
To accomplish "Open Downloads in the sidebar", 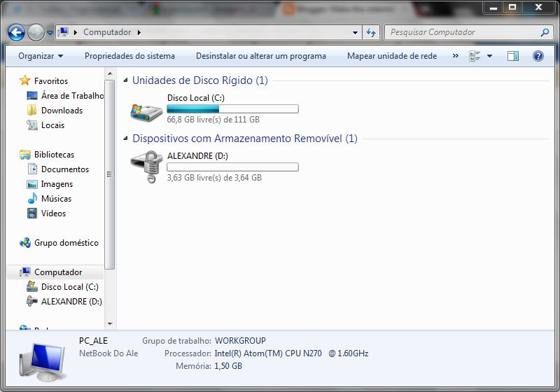I will coord(62,111).
